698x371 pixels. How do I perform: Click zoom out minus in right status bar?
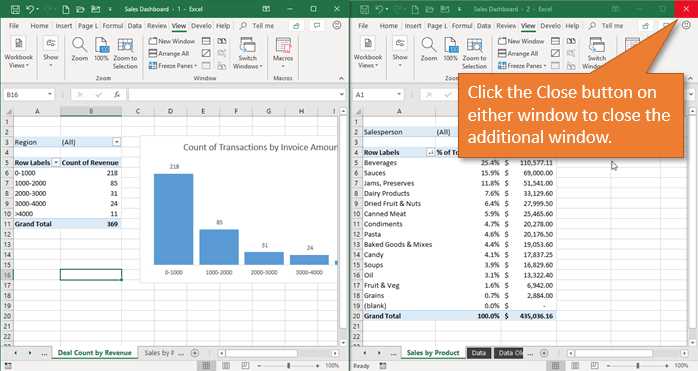609,366
